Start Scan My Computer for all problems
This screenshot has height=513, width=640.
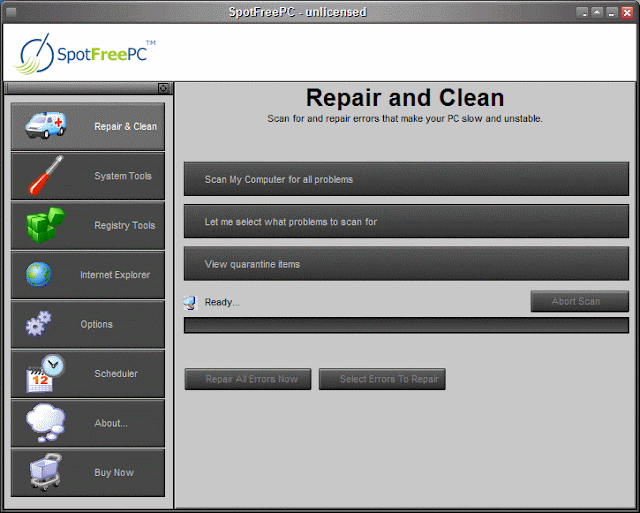[406, 179]
